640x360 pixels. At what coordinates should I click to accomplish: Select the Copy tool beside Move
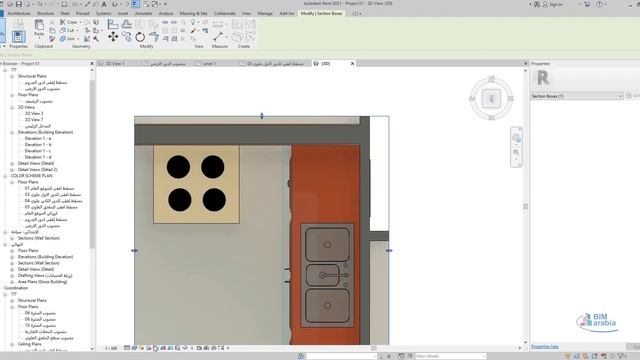click(127, 37)
